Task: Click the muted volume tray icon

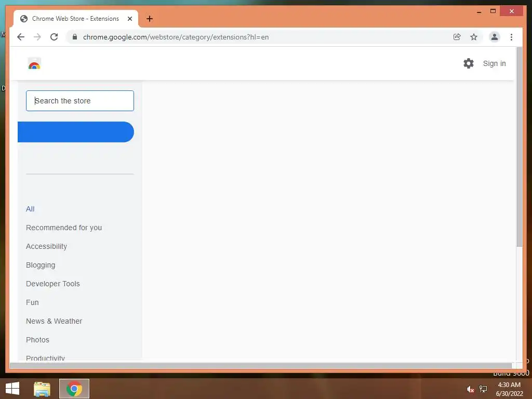Action: coord(470,389)
